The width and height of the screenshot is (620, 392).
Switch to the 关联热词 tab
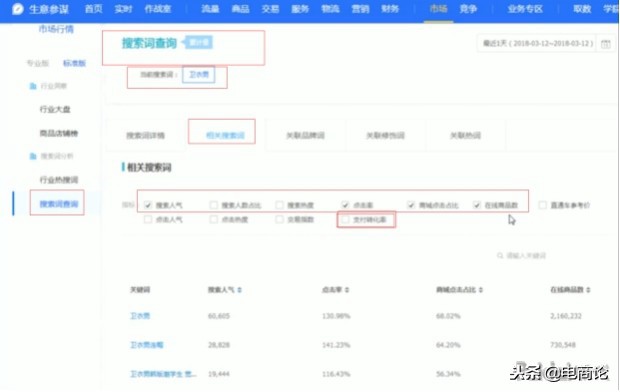(x=465, y=136)
